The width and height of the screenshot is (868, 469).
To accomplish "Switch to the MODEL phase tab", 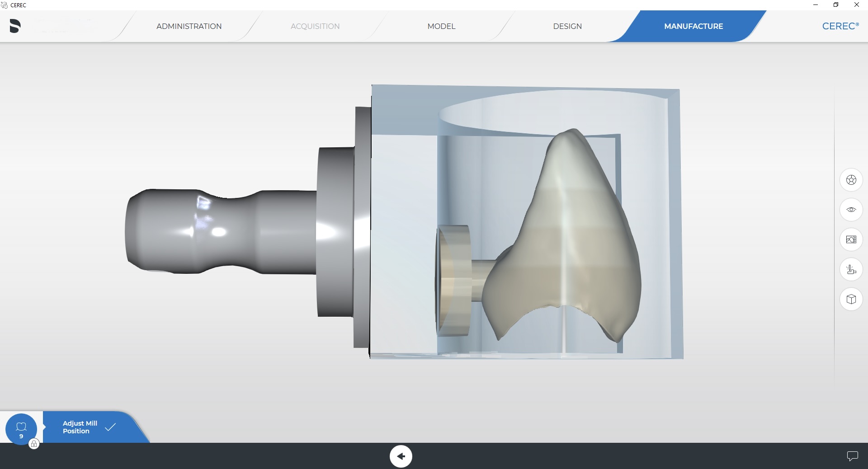I will click(x=441, y=26).
